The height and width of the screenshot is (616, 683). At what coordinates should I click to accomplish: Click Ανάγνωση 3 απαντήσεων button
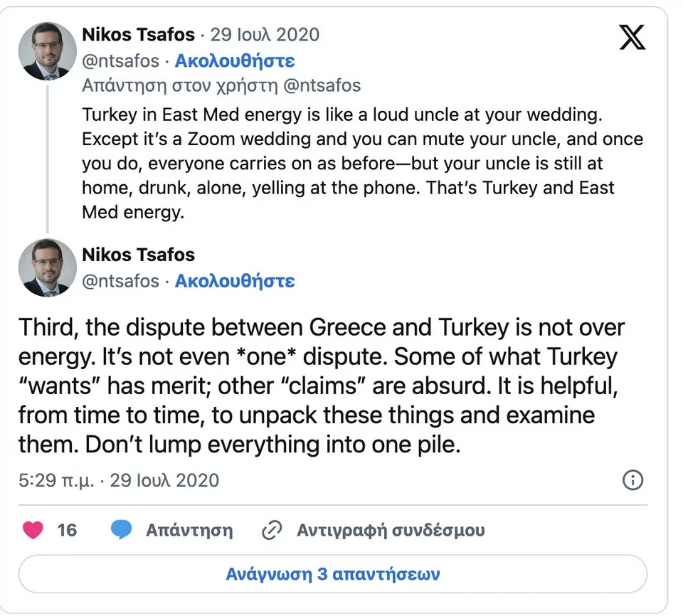pyautogui.click(x=333, y=574)
